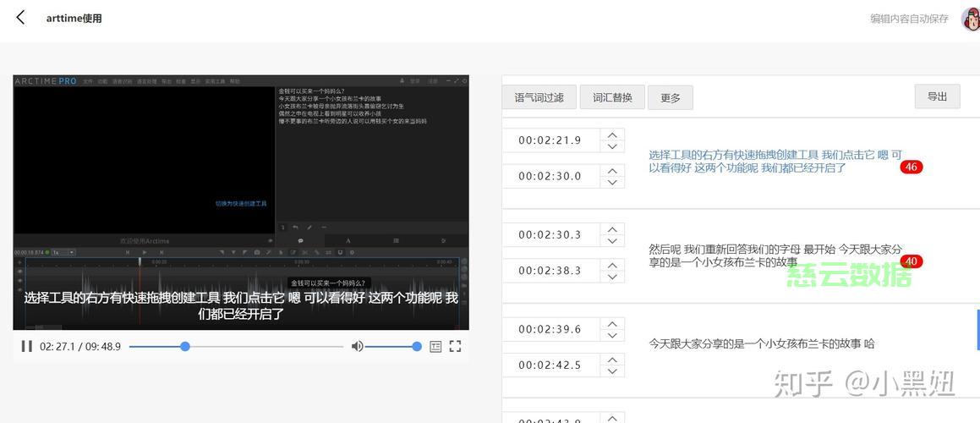Screen dimensions: 980x423
Task: Click the red 46 character count badge
Action: [x=911, y=168]
